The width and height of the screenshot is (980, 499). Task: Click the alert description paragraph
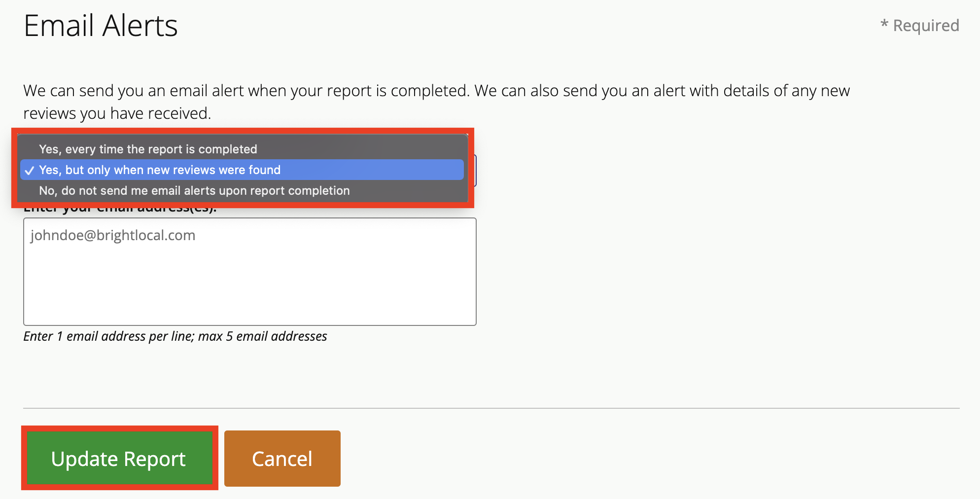coord(436,101)
